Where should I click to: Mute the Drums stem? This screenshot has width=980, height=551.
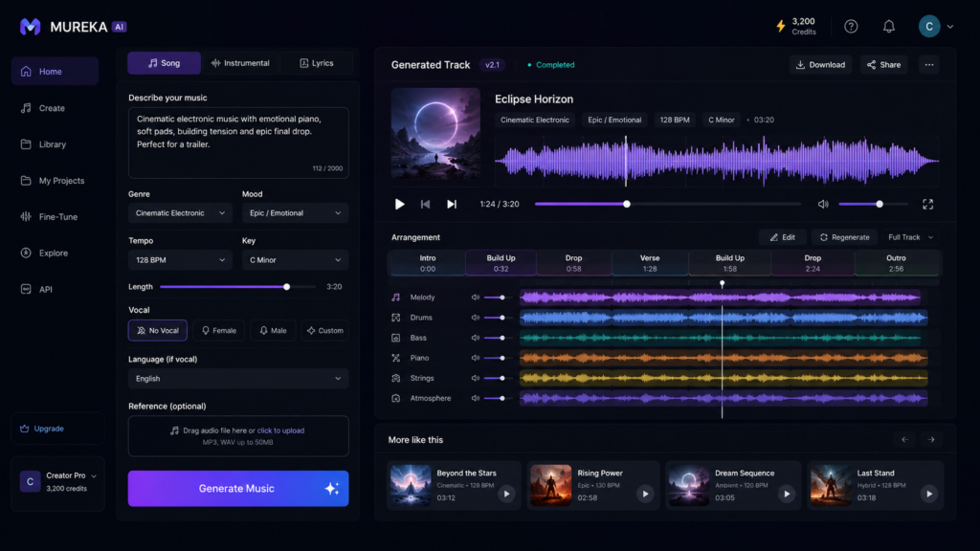tap(475, 318)
